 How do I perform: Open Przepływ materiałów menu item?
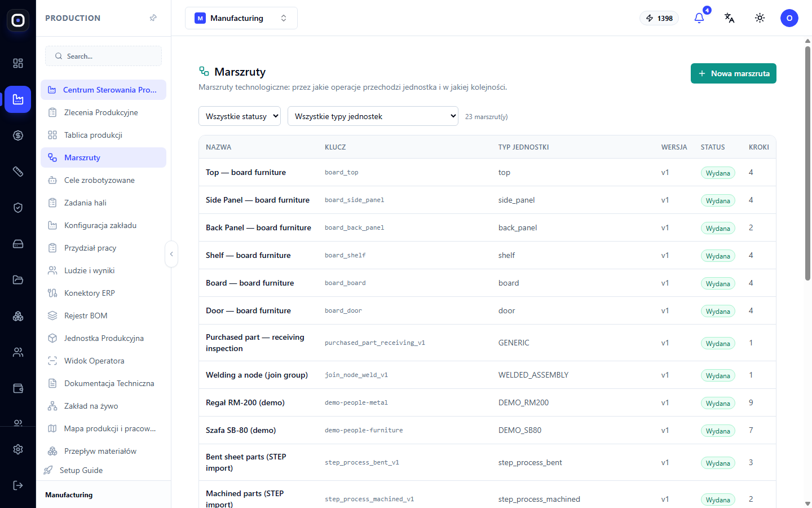pos(103,451)
